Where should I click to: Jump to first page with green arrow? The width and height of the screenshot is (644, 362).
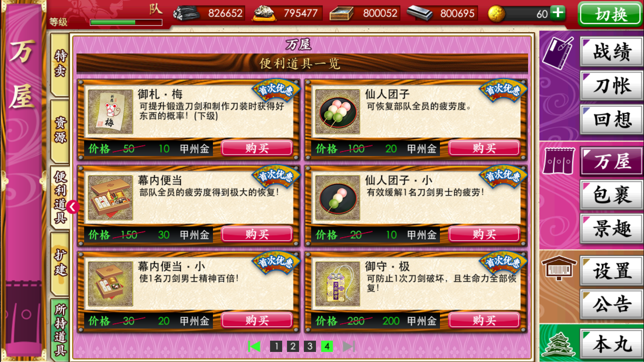click(254, 346)
